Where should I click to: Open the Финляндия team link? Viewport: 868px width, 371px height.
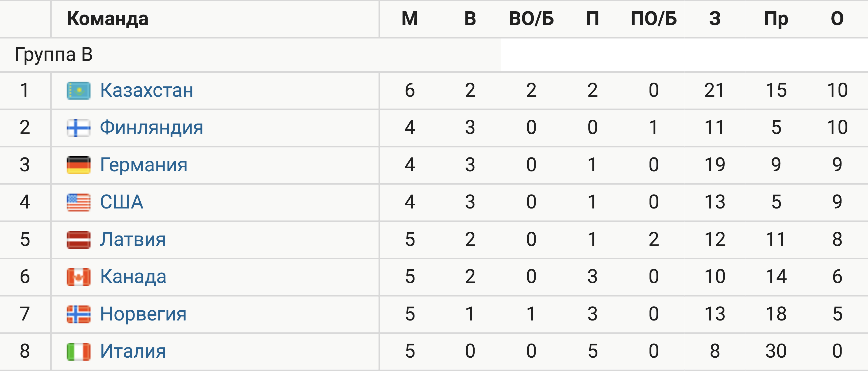click(152, 127)
